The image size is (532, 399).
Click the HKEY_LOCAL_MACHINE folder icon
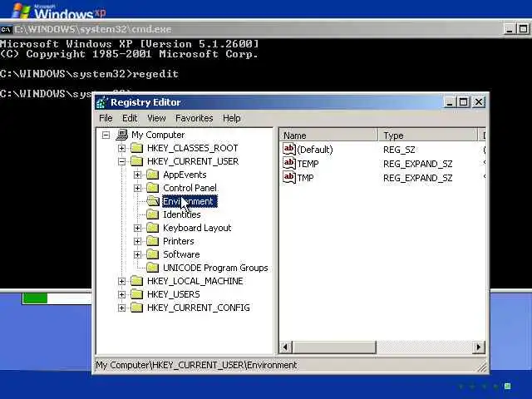click(136, 281)
